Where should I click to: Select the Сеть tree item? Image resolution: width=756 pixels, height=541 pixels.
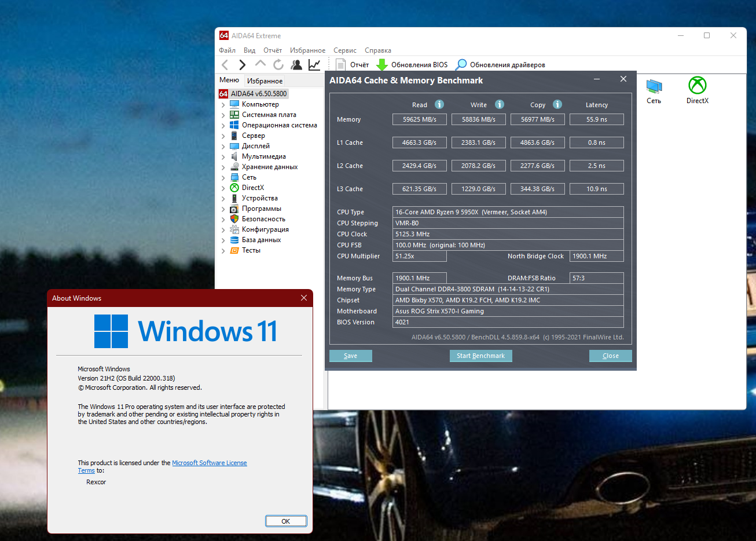[249, 177]
